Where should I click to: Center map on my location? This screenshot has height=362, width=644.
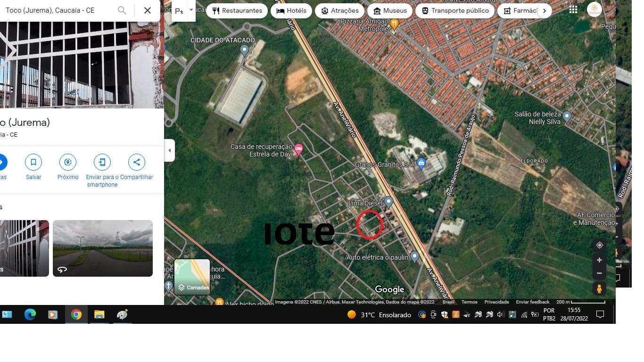click(599, 245)
